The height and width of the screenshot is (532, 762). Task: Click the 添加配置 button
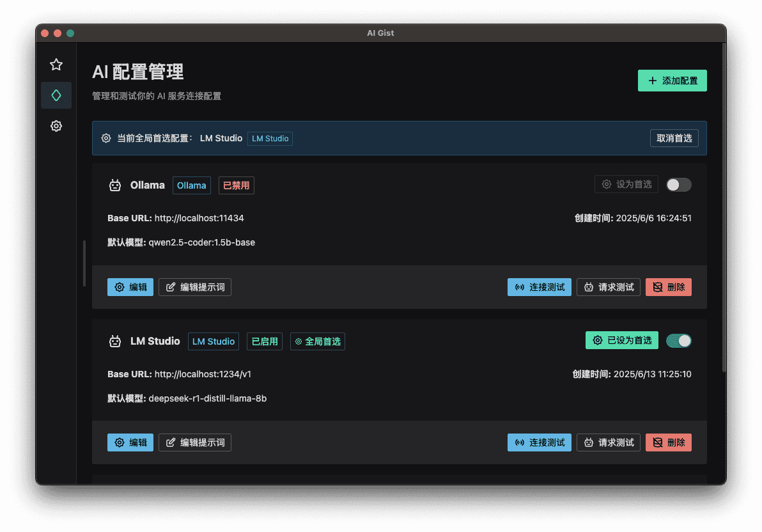pos(672,81)
